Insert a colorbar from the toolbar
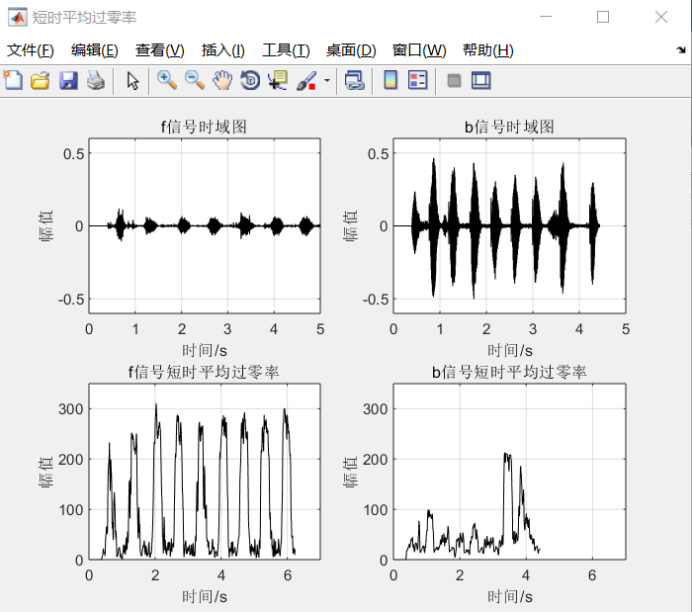Screen dimensions: 692x612 (391, 81)
